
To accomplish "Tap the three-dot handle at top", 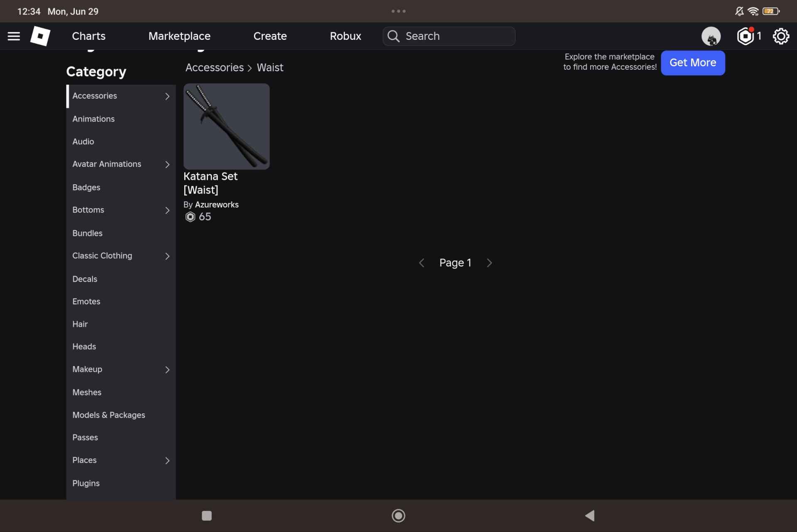I will (398, 11).
